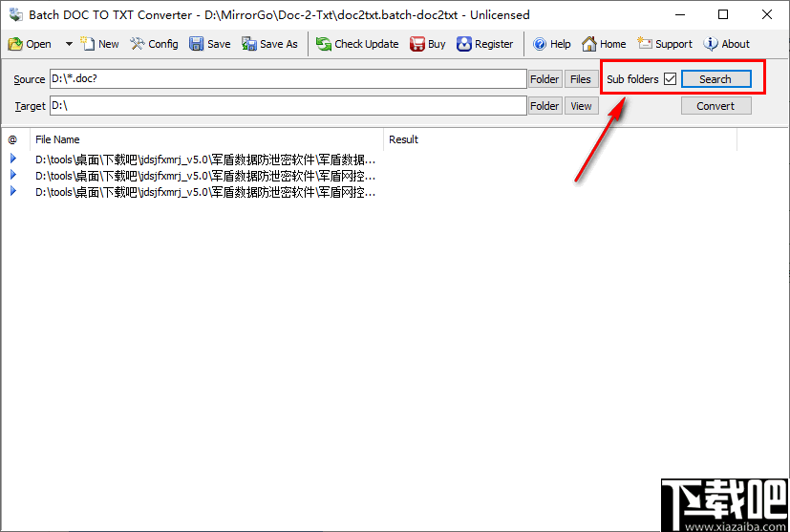Image resolution: width=790 pixels, height=532 pixels.
Task: Browse Source with the Folder button
Action: click(x=545, y=79)
